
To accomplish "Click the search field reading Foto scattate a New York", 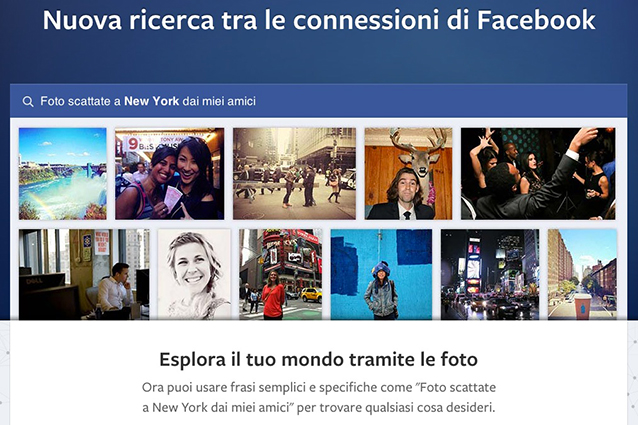I will (x=318, y=101).
